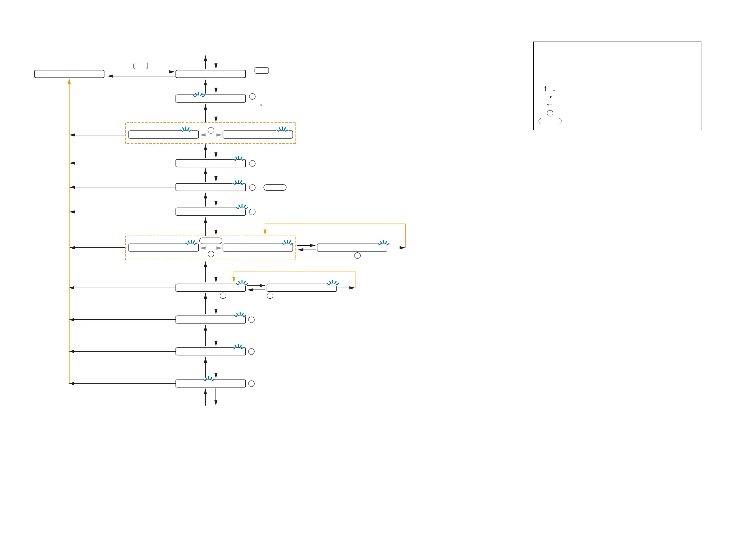Click the gray double-headed arrow in upper dashed group
The height and width of the screenshot is (534, 756).
pyautogui.click(x=211, y=135)
